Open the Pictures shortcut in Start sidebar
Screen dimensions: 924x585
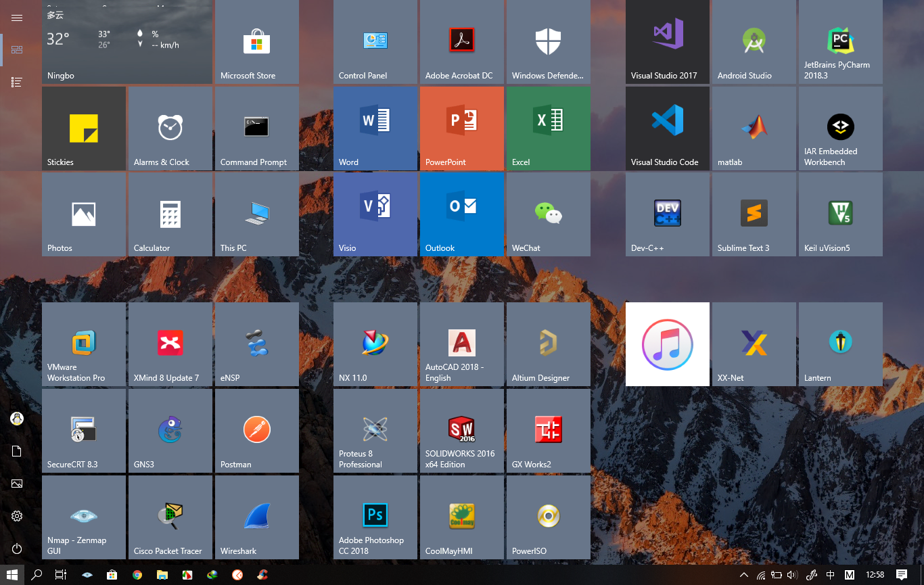pyautogui.click(x=17, y=484)
